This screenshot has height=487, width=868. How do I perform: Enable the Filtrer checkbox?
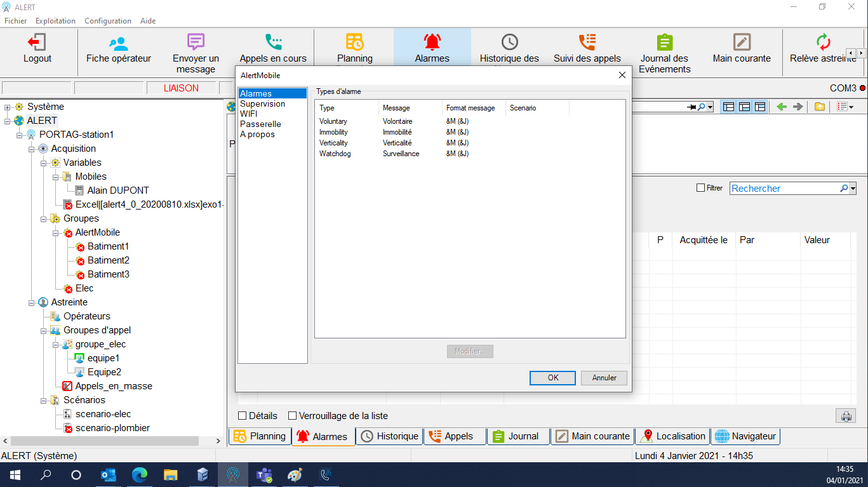pos(701,188)
